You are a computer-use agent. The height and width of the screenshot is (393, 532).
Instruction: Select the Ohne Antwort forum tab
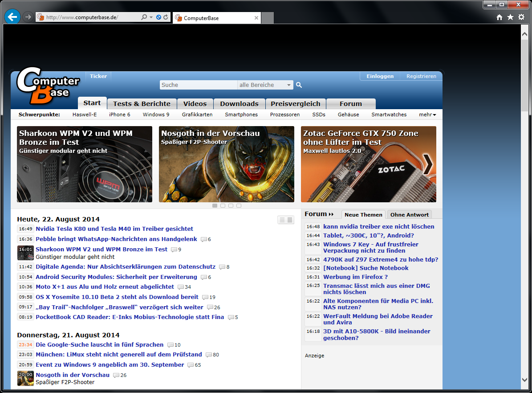click(x=410, y=215)
